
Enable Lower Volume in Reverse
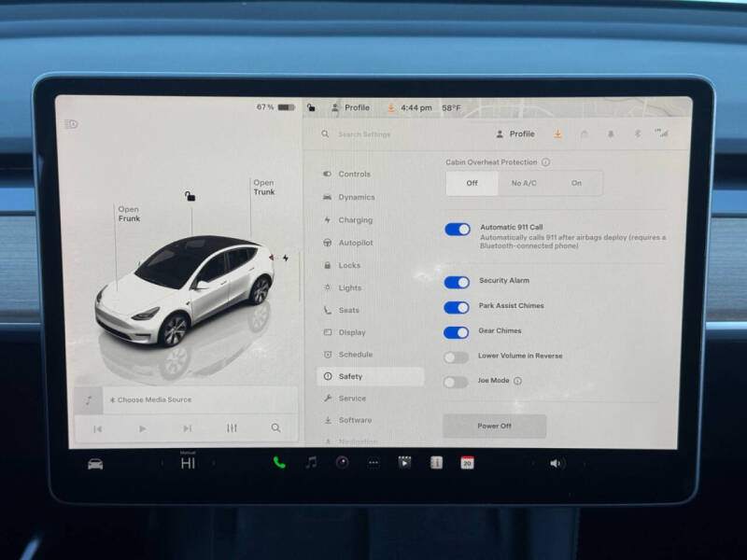[457, 356]
